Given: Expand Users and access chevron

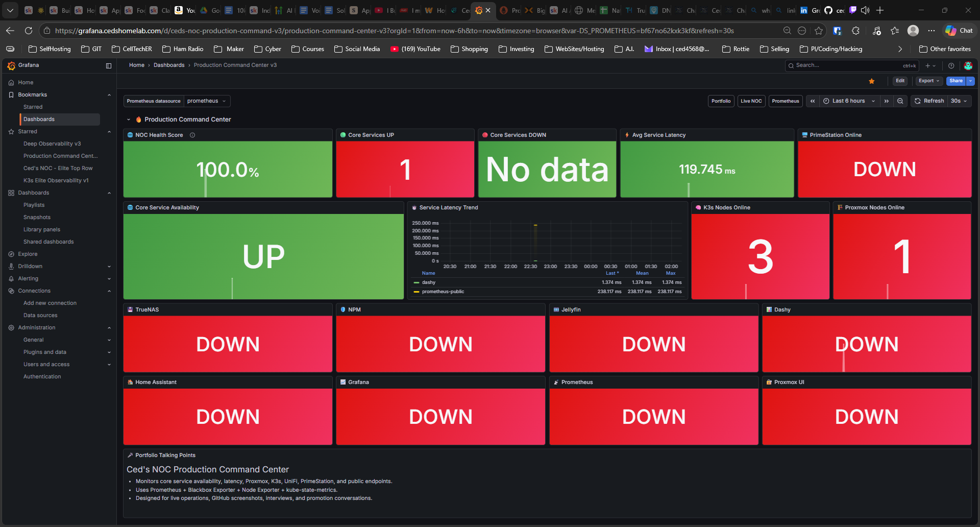Looking at the screenshot, I should click(109, 364).
